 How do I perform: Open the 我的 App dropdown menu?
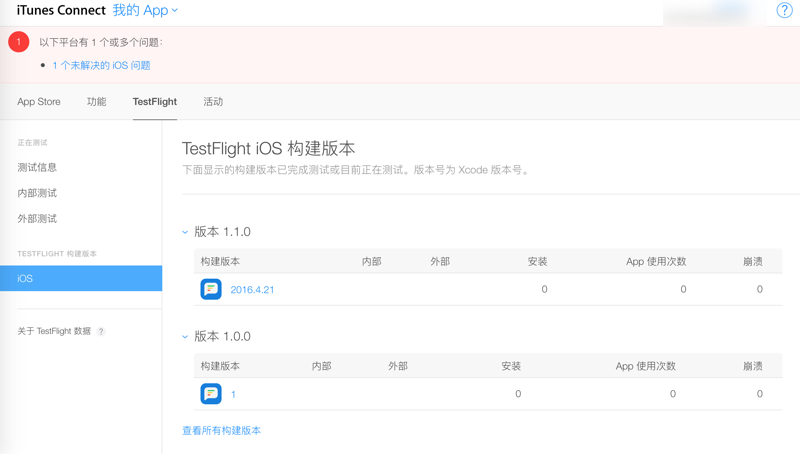pyautogui.click(x=145, y=10)
